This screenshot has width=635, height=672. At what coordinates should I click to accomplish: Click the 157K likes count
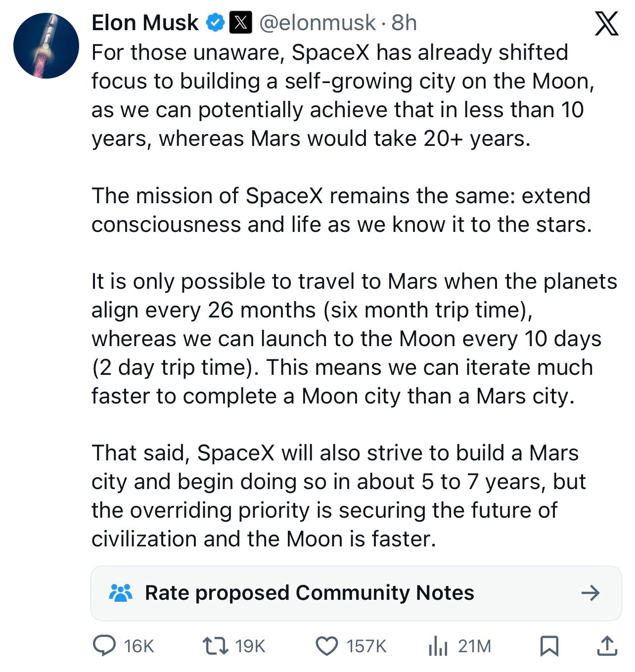click(366, 646)
